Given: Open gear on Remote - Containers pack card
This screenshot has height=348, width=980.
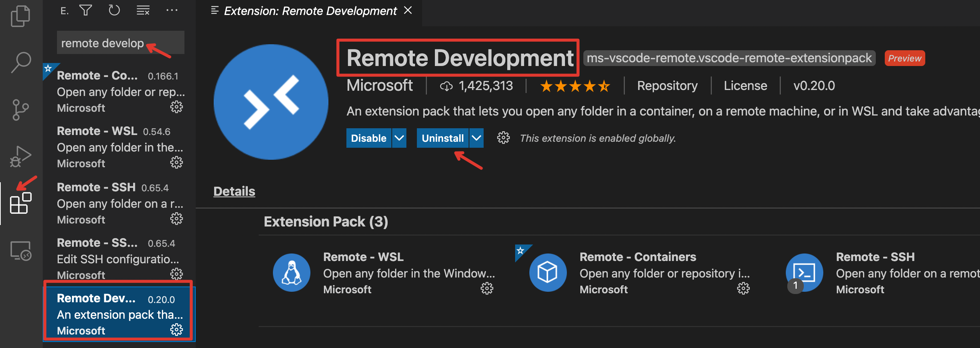Looking at the screenshot, I should pyautogui.click(x=743, y=289).
